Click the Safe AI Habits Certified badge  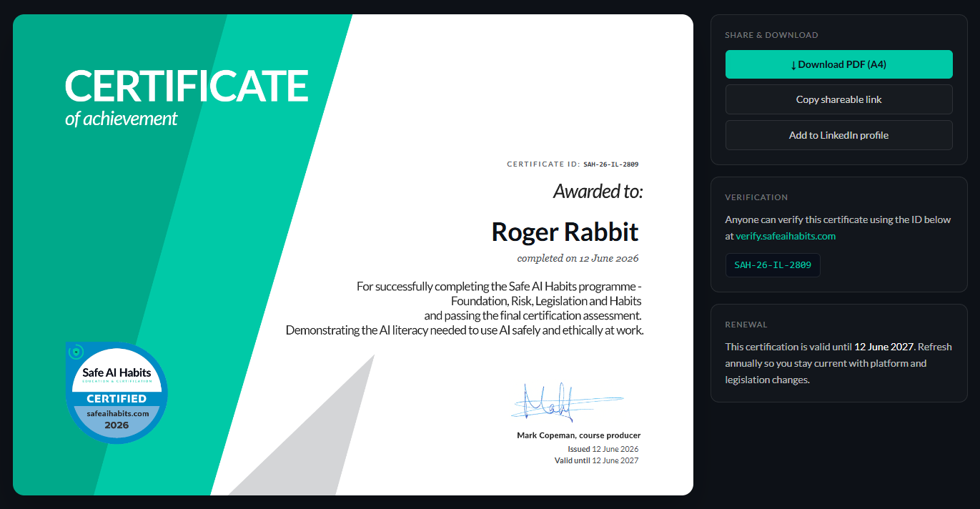point(117,392)
